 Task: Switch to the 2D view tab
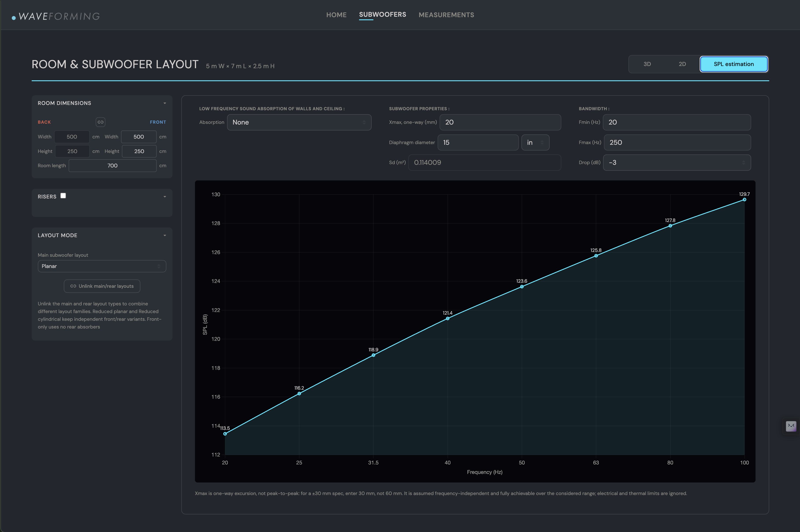(x=682, y=64)
